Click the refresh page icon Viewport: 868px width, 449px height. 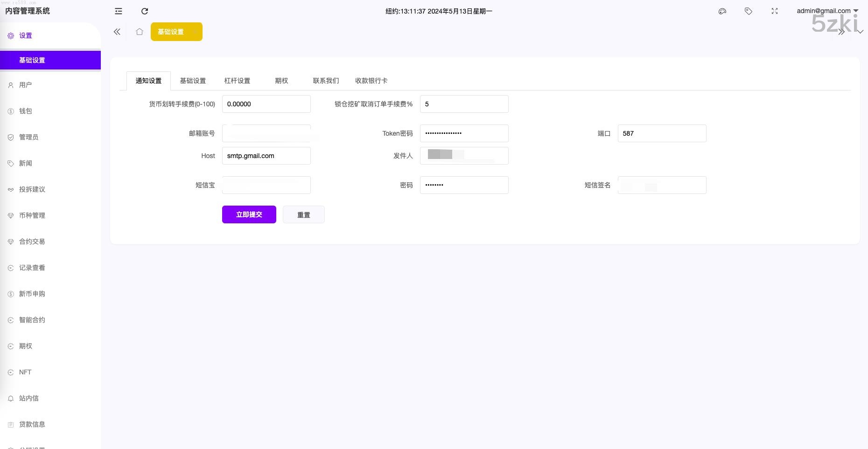click(145, 11)
